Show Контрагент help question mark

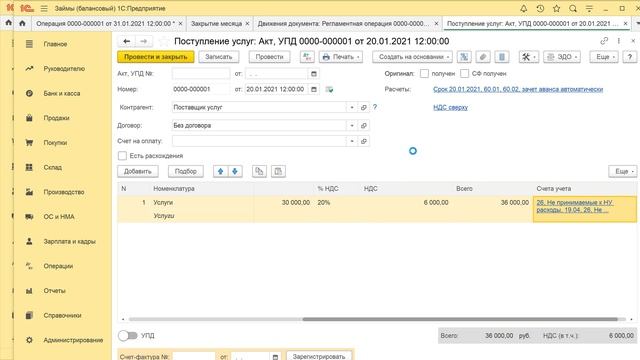click(x=375, y=107)
